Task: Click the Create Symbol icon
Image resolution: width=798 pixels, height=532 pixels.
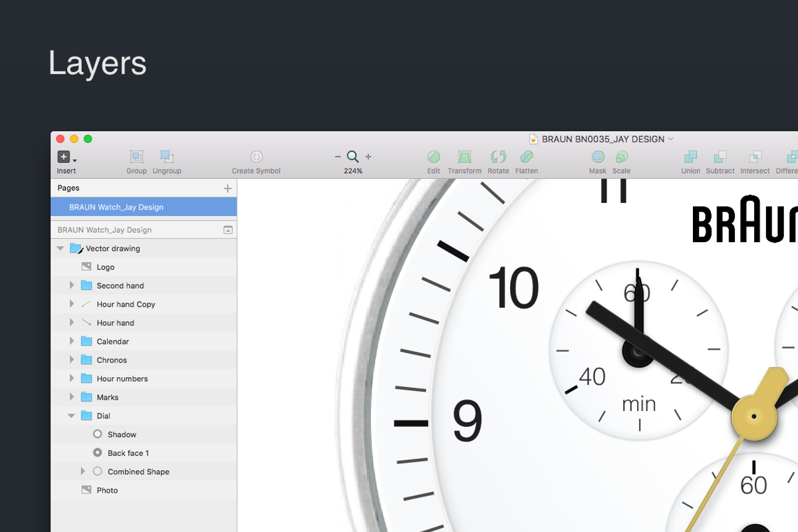Action: (256, 157)
